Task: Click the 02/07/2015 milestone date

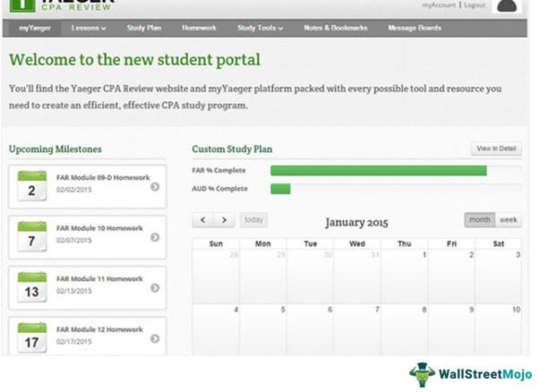Action: point(74,241)
